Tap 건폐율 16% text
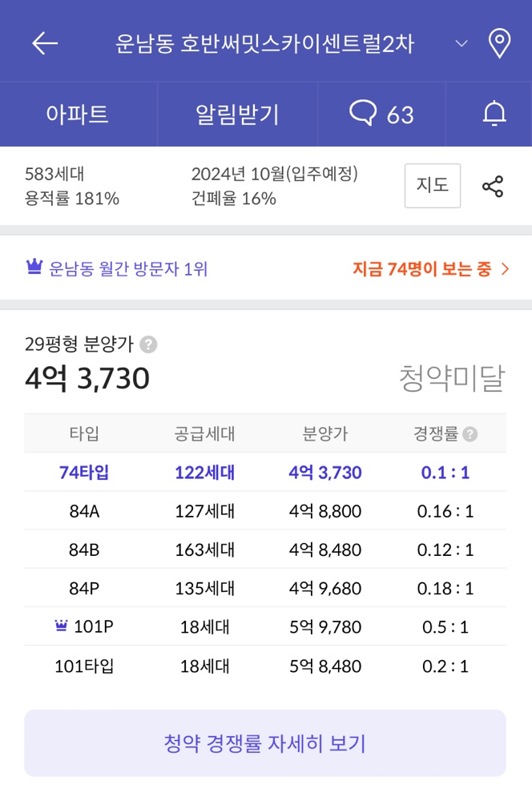Image resolution: width=532 pixels, height=801 pixels. (x=233, y=198)
